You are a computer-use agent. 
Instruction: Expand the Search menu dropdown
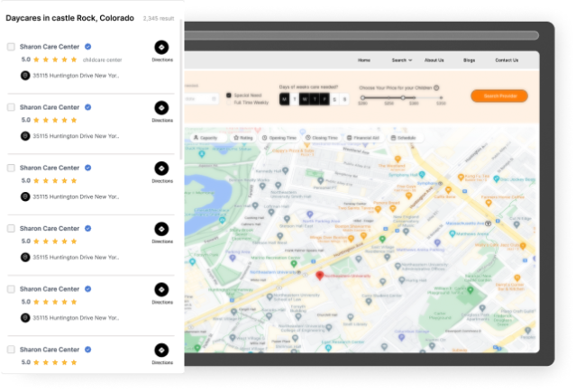pos(401,60)
